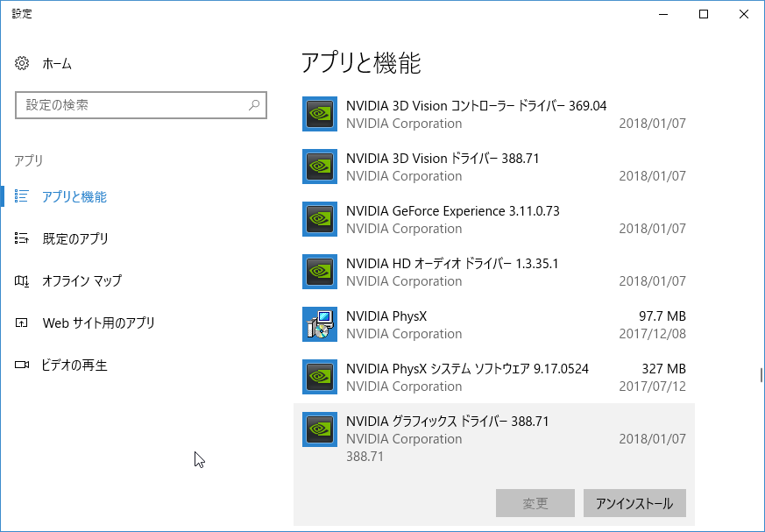Click NVIDIA 3D Vision ドライバー 388.71 icon
765x532 pixels.
pyautogui.click(x=320, y=167)
